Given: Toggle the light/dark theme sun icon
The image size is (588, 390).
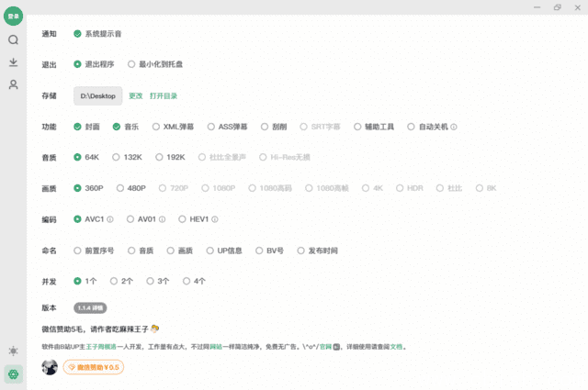Looking at the screenshot, I should tap(13, 351).
